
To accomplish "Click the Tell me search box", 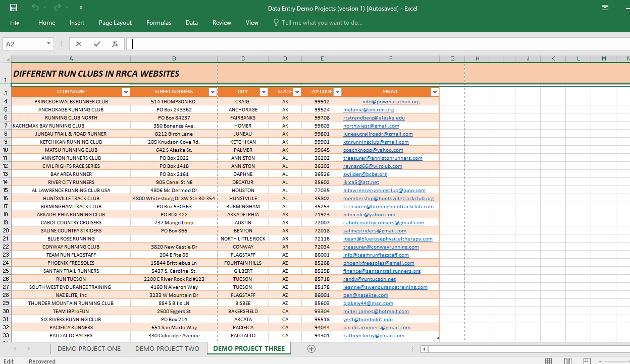I will tap(322, 23).
